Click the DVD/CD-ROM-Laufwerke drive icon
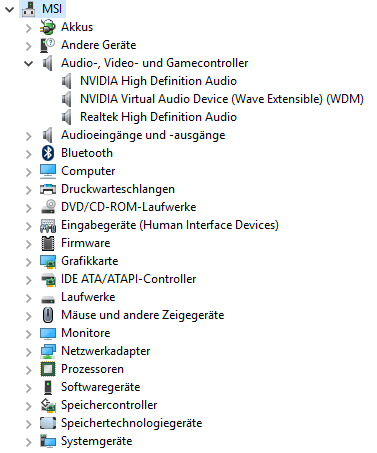This screenshot has height=453, width=377. click(x=48, y=207)
